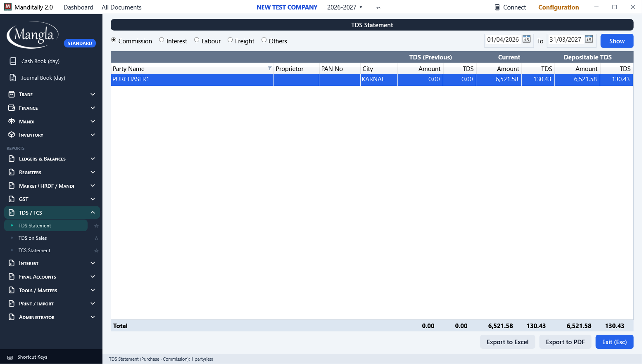Select the Commission radio option
Screen dimensions: 642x364
click(x=114, y=40)
